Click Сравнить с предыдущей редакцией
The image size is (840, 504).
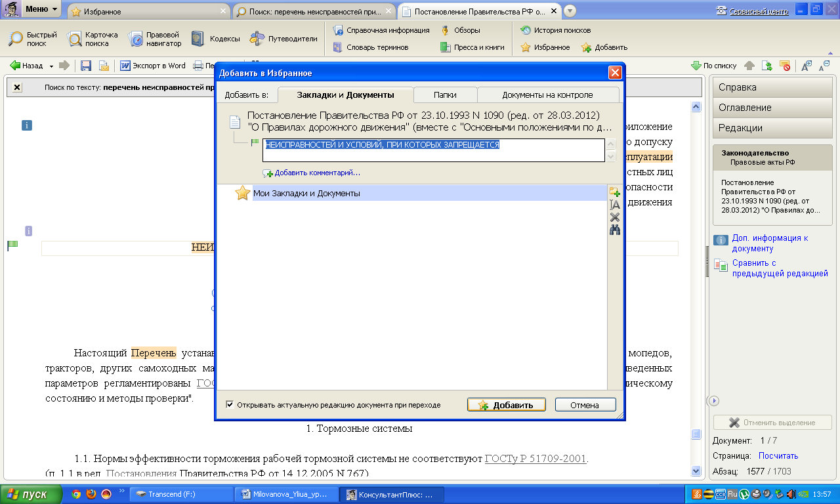pos(780,268)
